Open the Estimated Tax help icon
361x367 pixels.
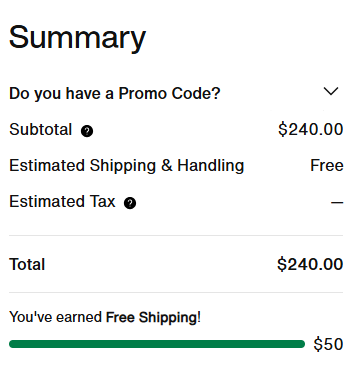[130, 203]
